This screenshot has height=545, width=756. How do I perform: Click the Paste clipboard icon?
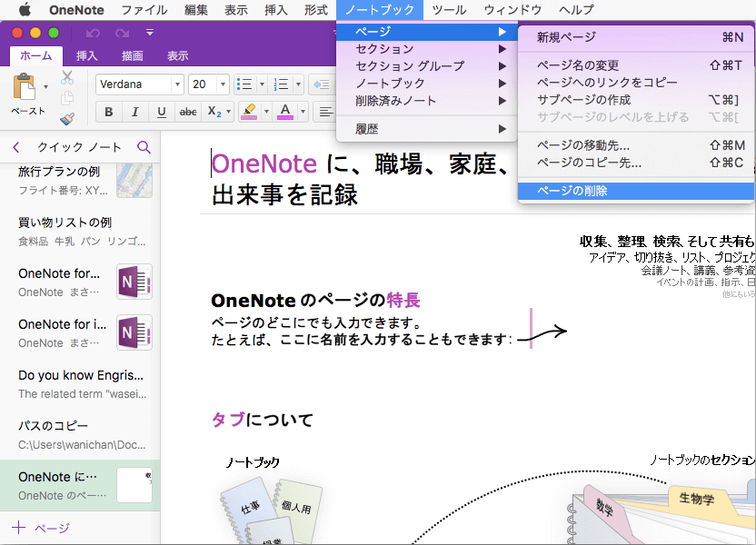tap(25, 87)
